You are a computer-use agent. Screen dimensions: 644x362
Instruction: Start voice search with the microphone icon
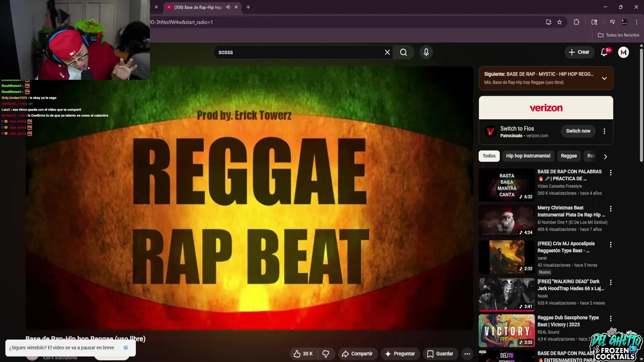click(x=426, y=52)
